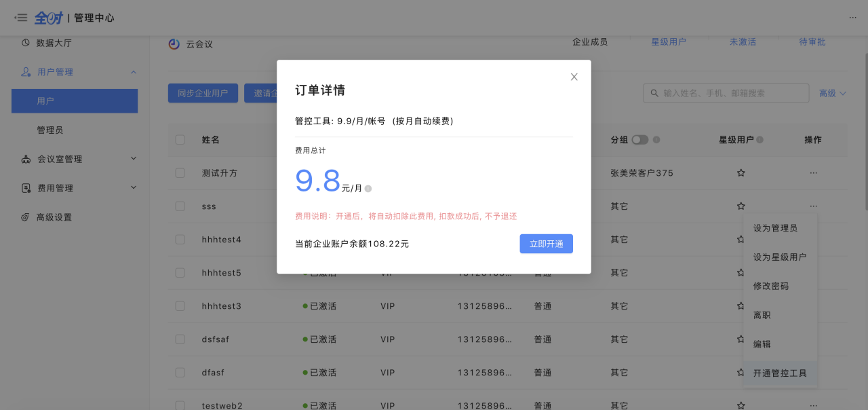Screen dimensions: 868x410
Task: Toggle the 分组 switch
Action: point(639,140)
